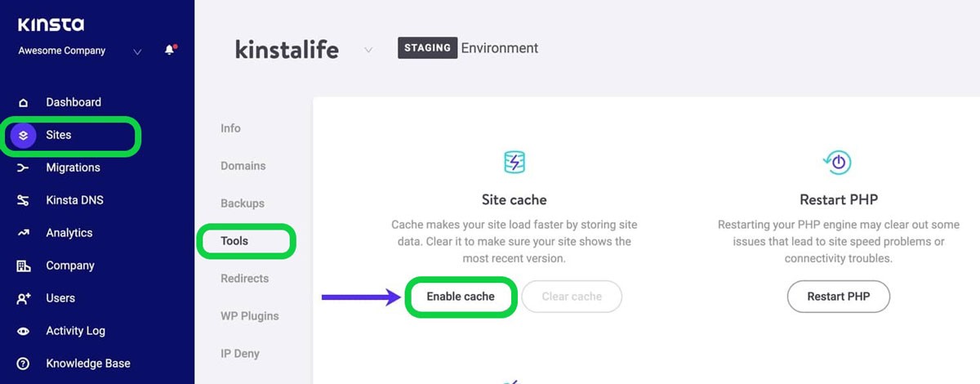Click the Users add-person icon
The image size is (980, 384).
click(x=23, y=299)
